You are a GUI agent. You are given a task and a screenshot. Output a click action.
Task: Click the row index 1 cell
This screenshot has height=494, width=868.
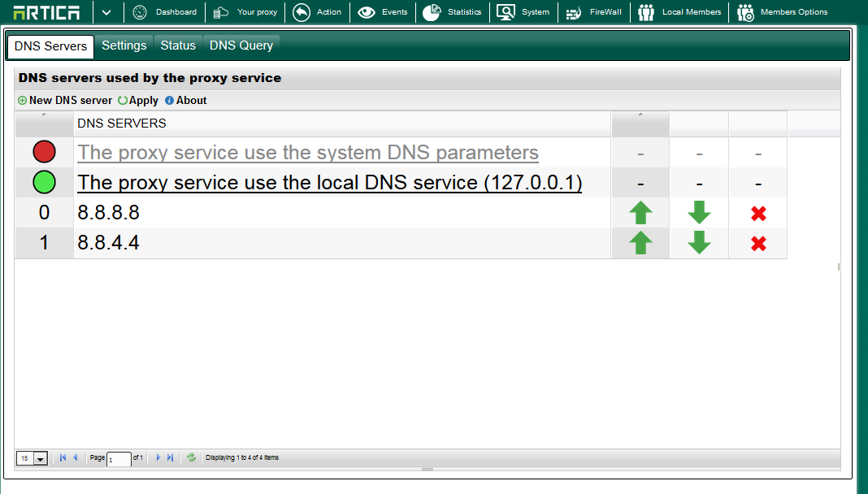point(44,243)
